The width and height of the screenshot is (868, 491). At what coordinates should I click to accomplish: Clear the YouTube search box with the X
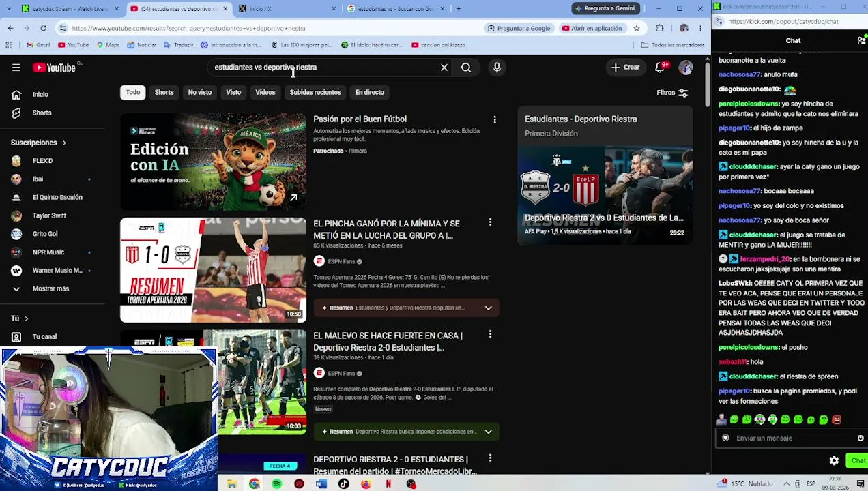pos(444,68)
